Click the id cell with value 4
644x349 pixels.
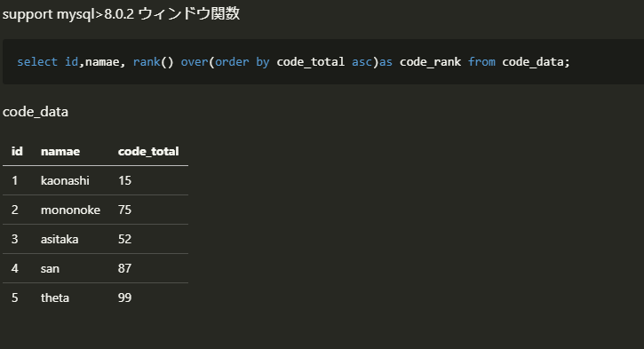(x=15, y=268)
